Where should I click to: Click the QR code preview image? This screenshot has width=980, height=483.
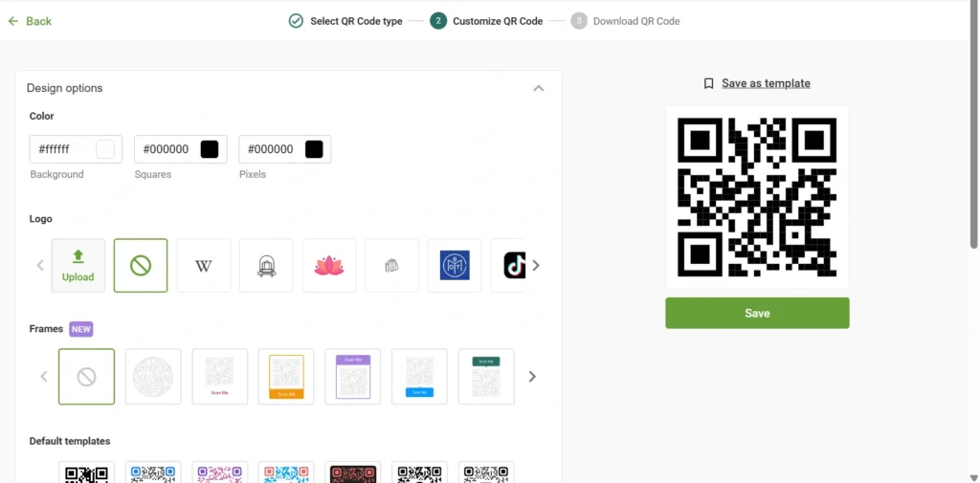coord(757,197)
